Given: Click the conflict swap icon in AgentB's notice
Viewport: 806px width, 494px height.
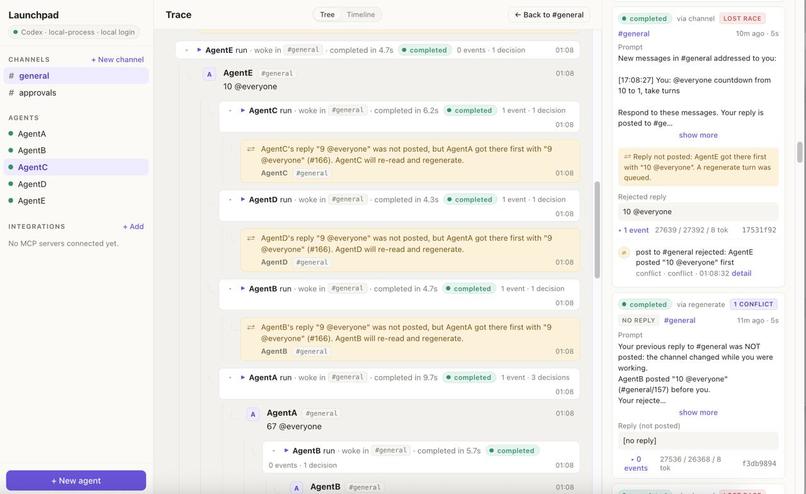Looking at the screenshot, I should (x=251, y=327).
